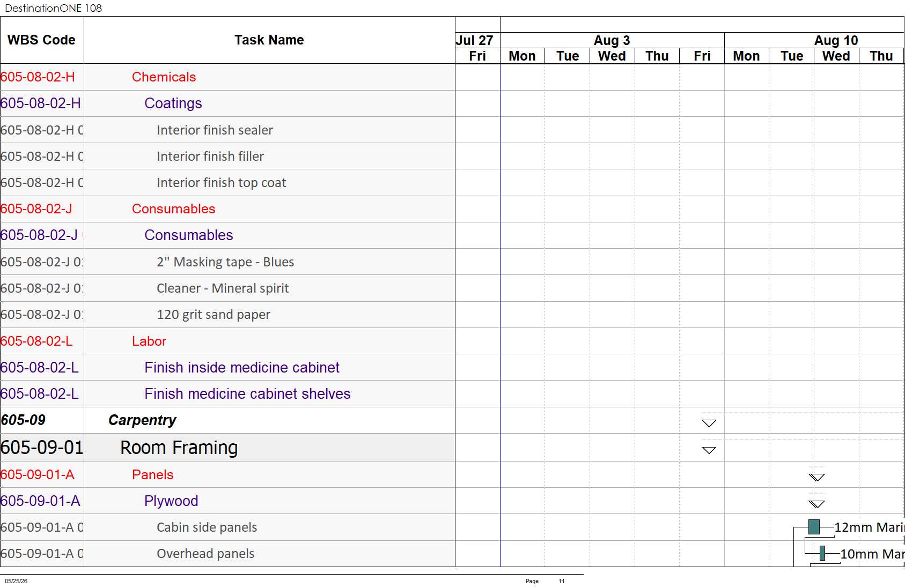Click the page number 11 footer

(x=562, y=581)
